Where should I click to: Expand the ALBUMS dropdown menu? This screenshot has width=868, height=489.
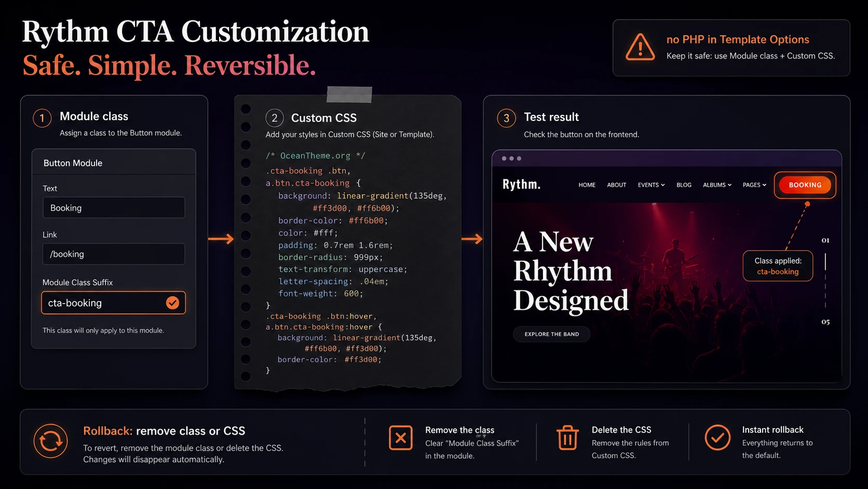click(x=717, y=185)
